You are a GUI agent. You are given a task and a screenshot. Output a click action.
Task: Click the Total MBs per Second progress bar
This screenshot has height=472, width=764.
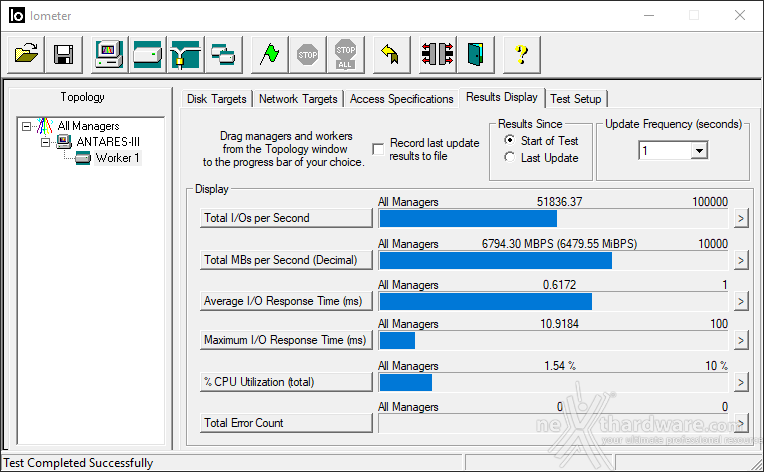[554, 261]
